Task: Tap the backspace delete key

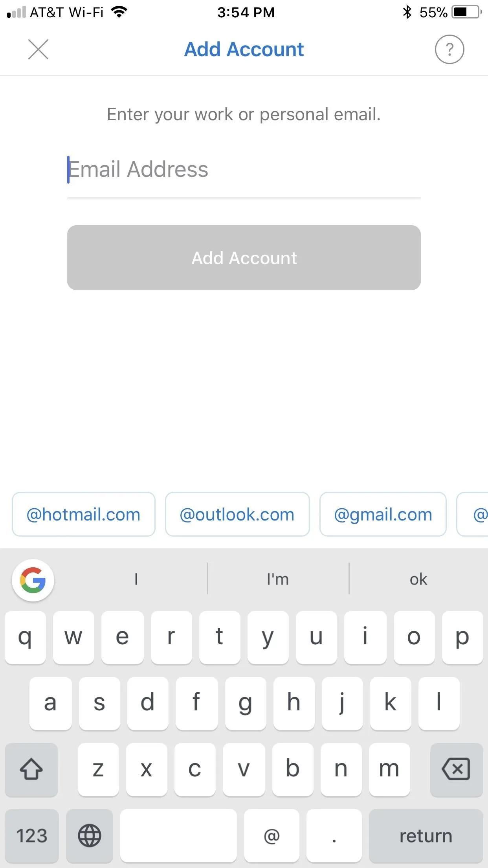Action: [456, 769]
